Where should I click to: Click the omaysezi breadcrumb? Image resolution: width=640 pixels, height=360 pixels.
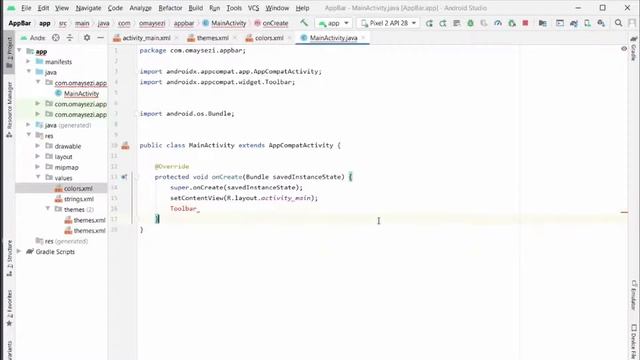[152, 23]
